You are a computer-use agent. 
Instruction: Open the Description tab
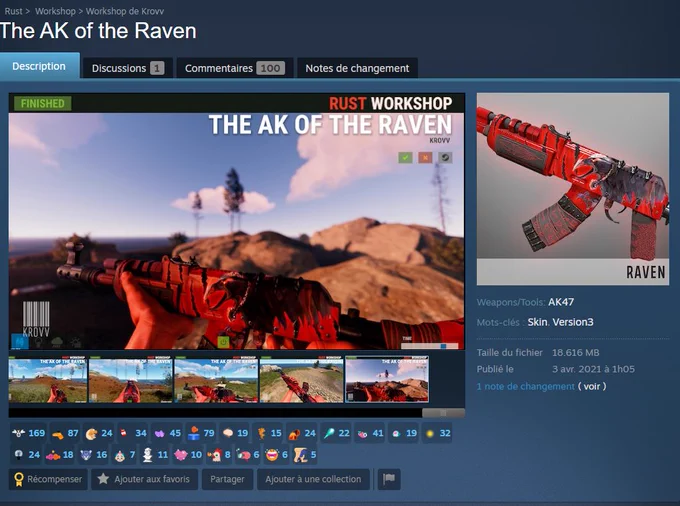(39, 66)
